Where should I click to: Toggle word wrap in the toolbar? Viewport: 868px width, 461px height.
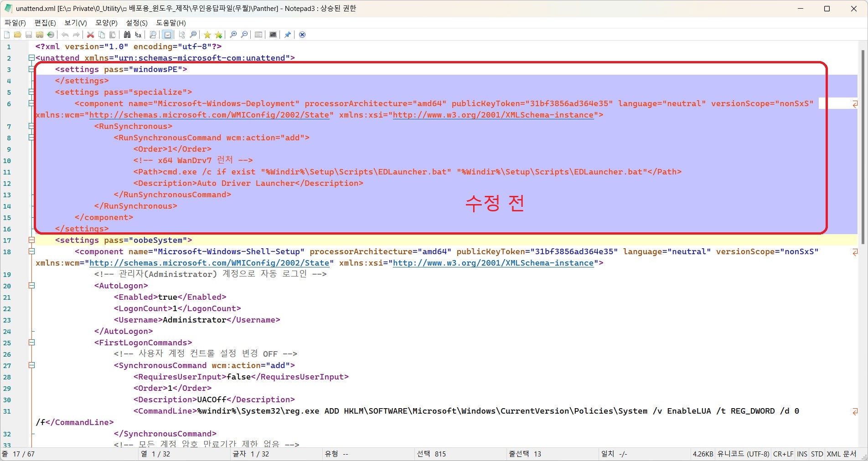pos(167,35)
